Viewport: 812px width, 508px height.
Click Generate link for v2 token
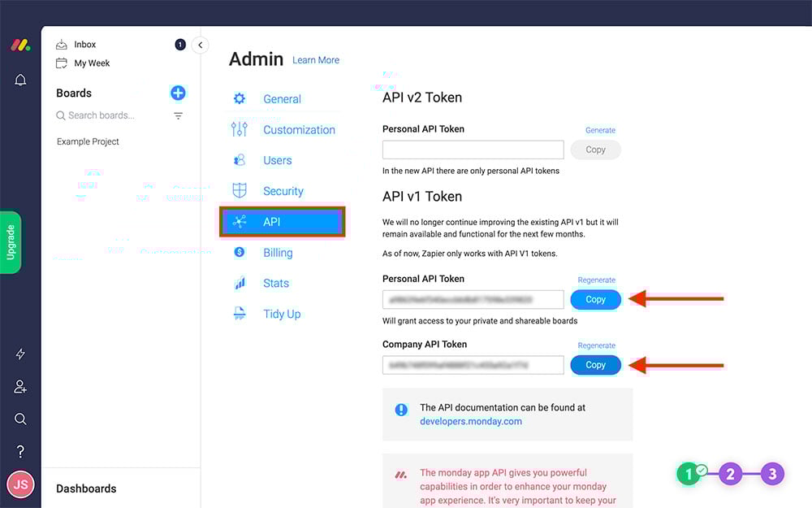tap(600, 130)
